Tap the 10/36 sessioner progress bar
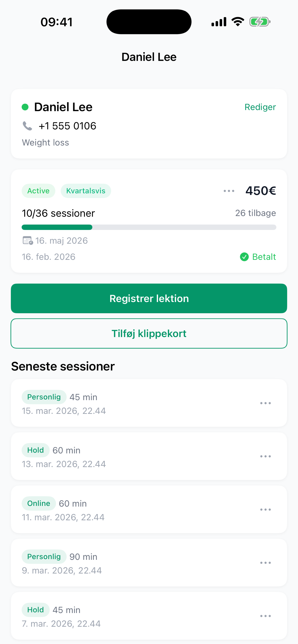The image size is (298, 644). [x=149, y=227]
